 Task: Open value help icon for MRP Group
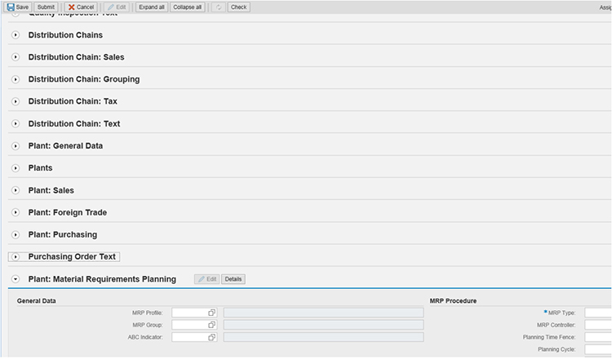coord(211,325)
